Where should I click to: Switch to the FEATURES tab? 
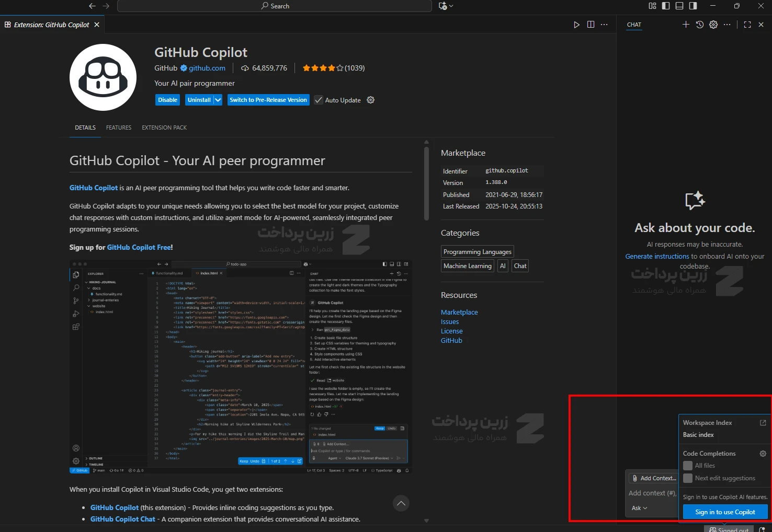pos(119,127)
